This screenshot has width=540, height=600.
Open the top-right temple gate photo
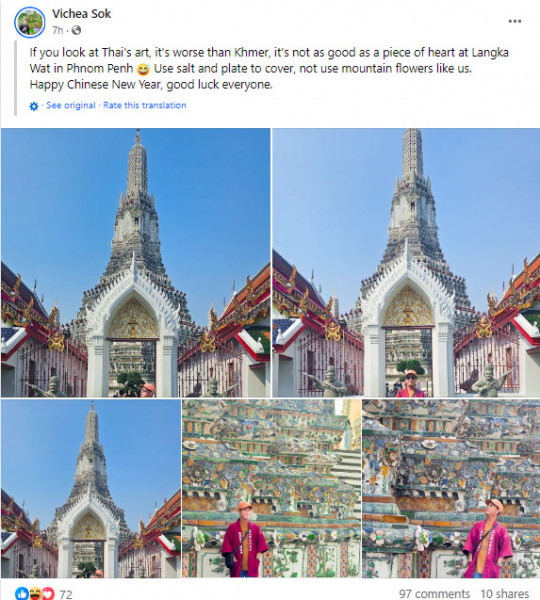pos(406,262)
